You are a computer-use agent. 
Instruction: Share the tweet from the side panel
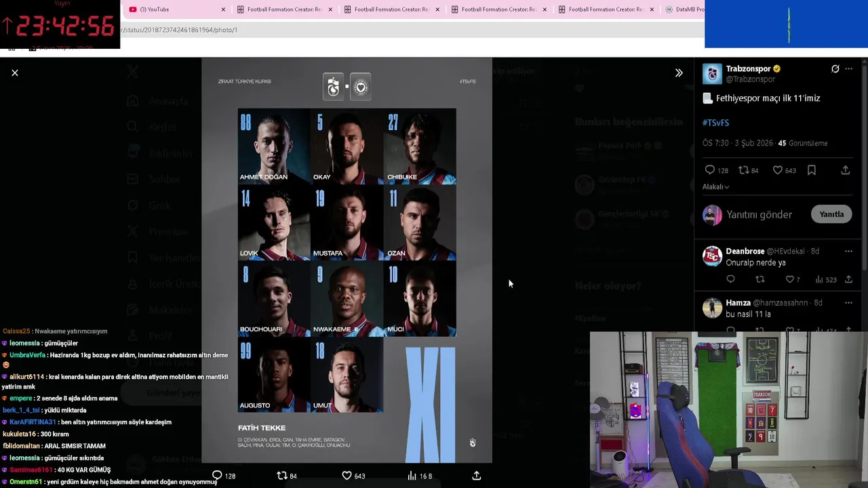click(x=846, y=170)
